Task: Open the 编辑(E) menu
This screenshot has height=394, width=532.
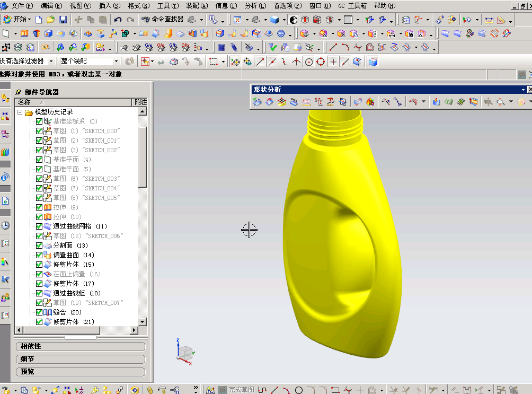Action: click(x=51, y=6)
